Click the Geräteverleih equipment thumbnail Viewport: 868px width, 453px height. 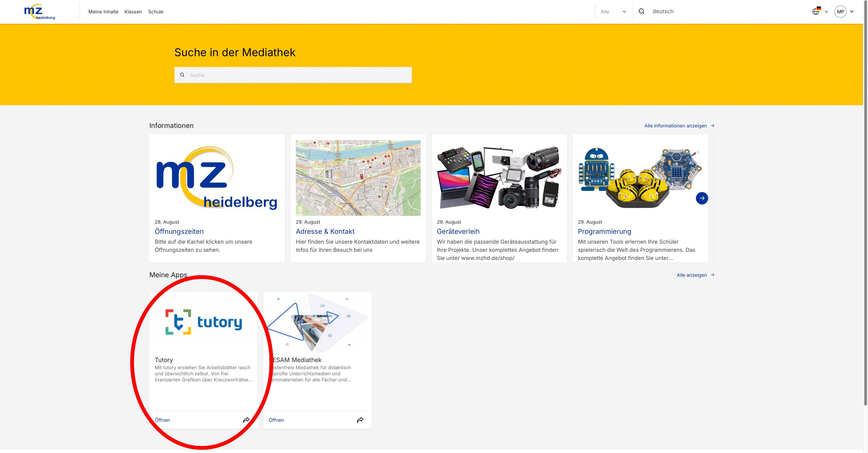499,178
